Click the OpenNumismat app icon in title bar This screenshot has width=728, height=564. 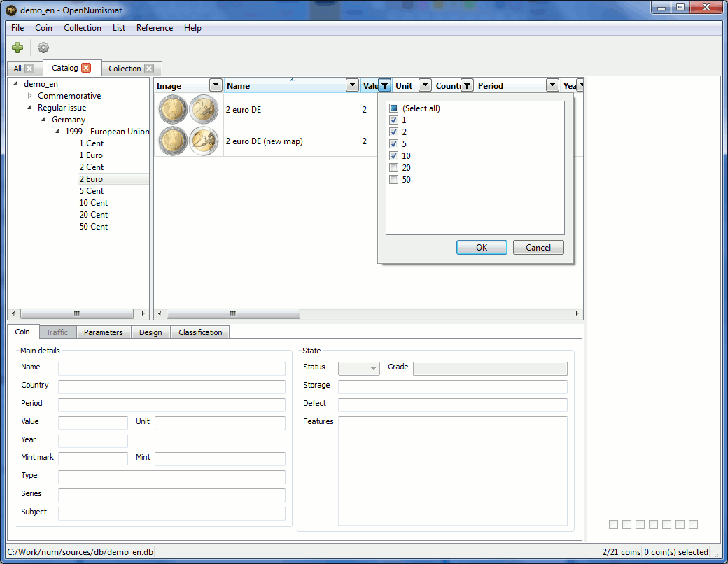click(11, 10)
